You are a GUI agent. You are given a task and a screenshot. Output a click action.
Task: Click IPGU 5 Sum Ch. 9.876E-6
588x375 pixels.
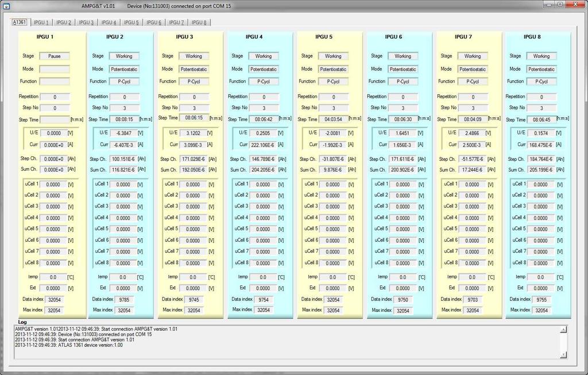pos(332,170)
